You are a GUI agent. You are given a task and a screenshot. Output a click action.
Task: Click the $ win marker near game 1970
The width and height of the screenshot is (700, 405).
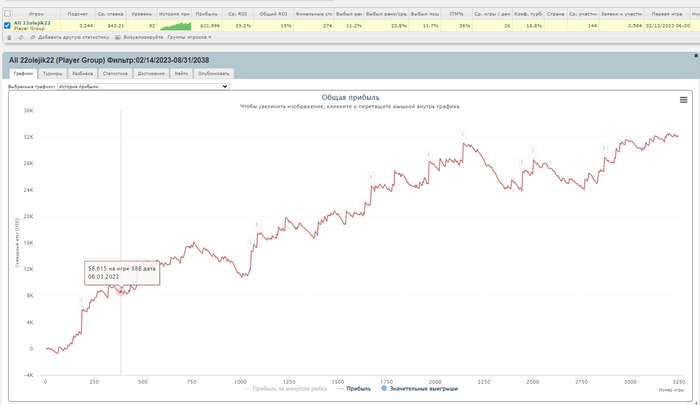pyautogui.click(x=429, y=154)
